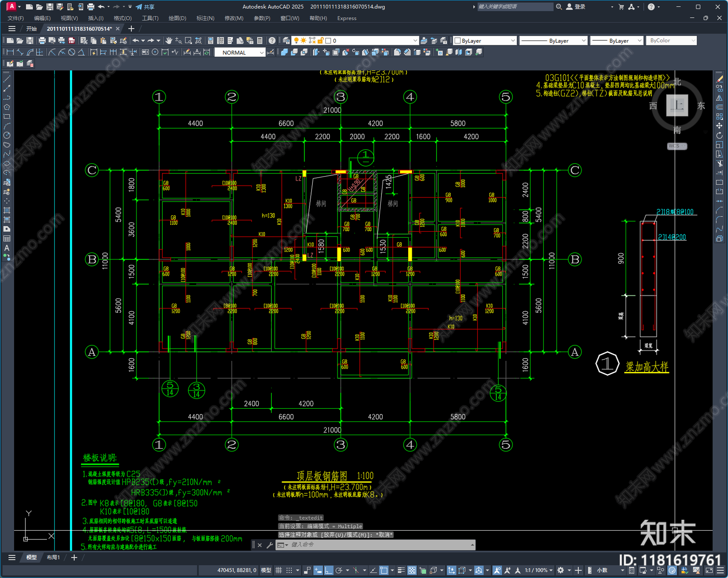Click the Linear dimension tool
Image resolution: width=728 pixels, height=578 pixels.
coord(10,52)
